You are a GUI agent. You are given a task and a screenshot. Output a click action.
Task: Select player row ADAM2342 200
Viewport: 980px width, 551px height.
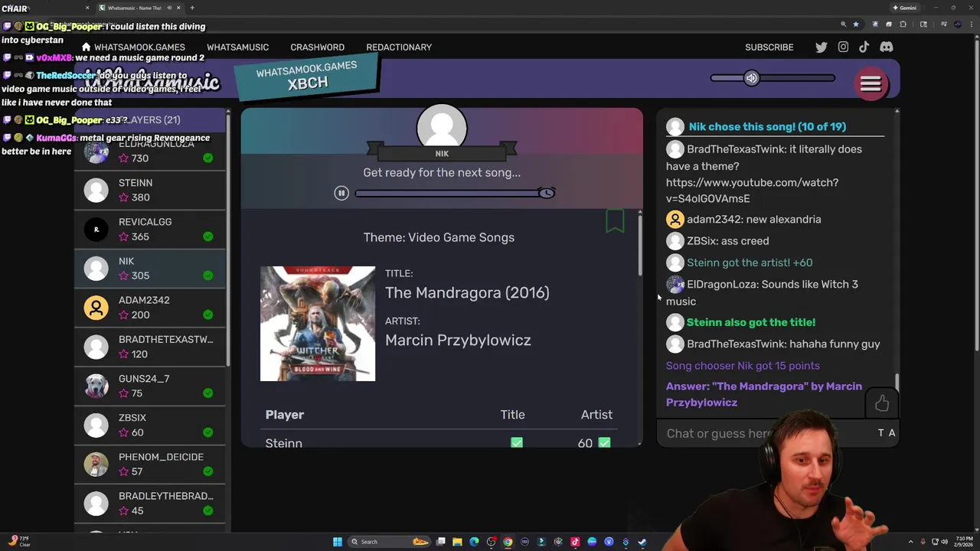coord(150,307)
